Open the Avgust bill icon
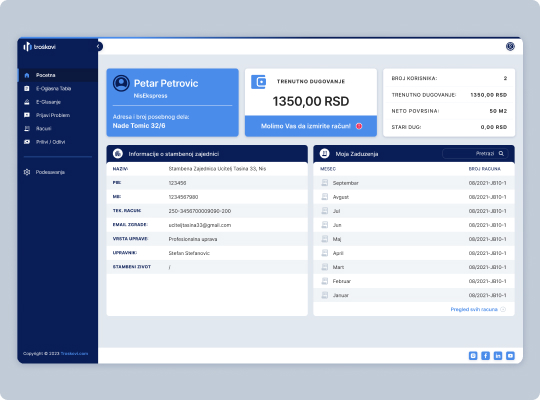 [324, 197]
